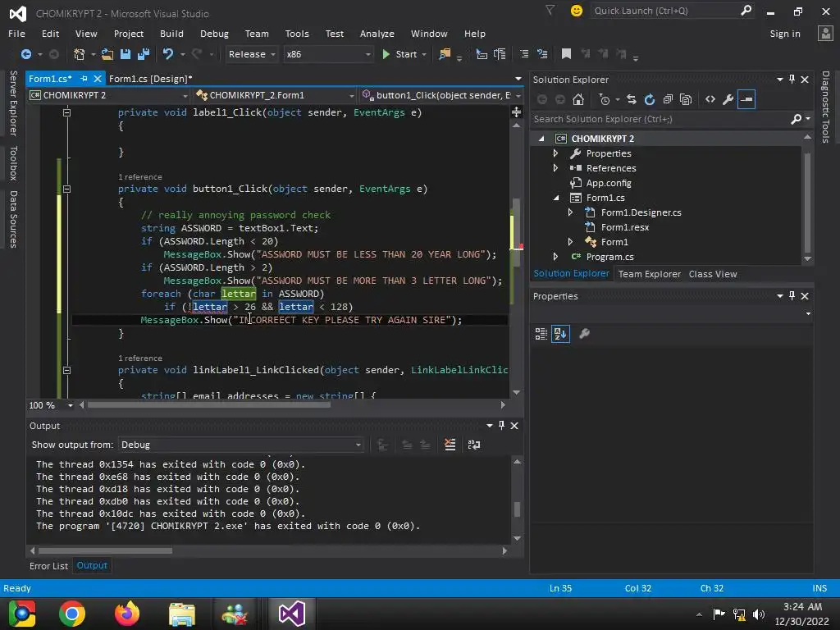This screenshot has width=840, height=630.
Task: Open the Debug menu
Action: pyautogui.click(x=214, y=33)
